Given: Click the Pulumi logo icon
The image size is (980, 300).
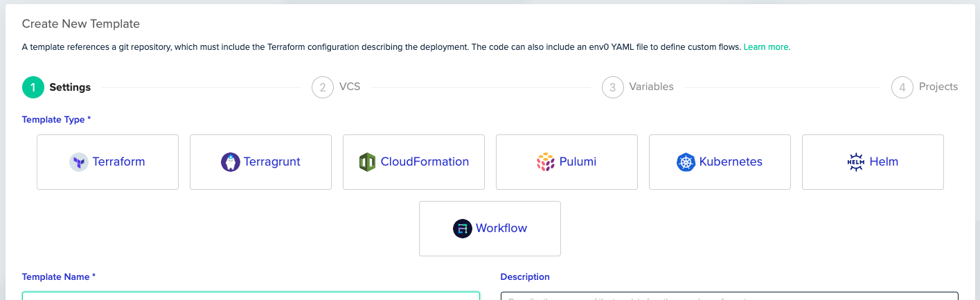Looking at the screenshot, I should coord(546,162).
